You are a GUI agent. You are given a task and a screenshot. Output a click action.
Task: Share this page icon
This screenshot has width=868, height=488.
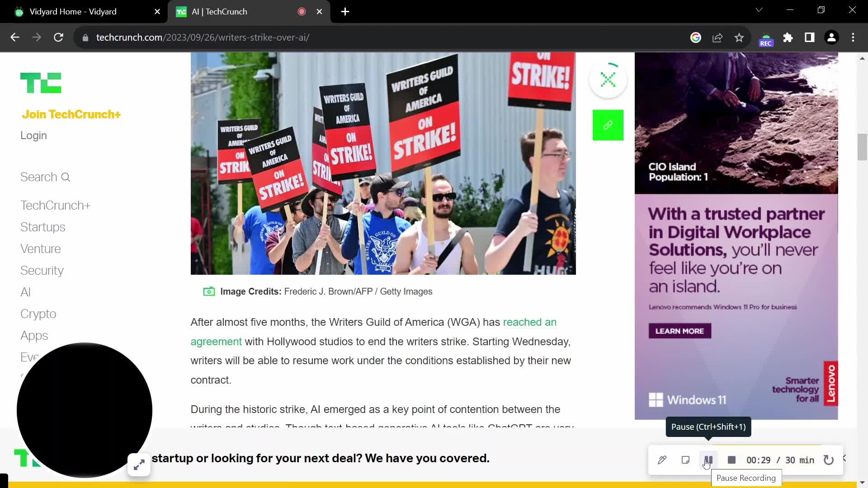pyautogui.click(x=717, y=38)
